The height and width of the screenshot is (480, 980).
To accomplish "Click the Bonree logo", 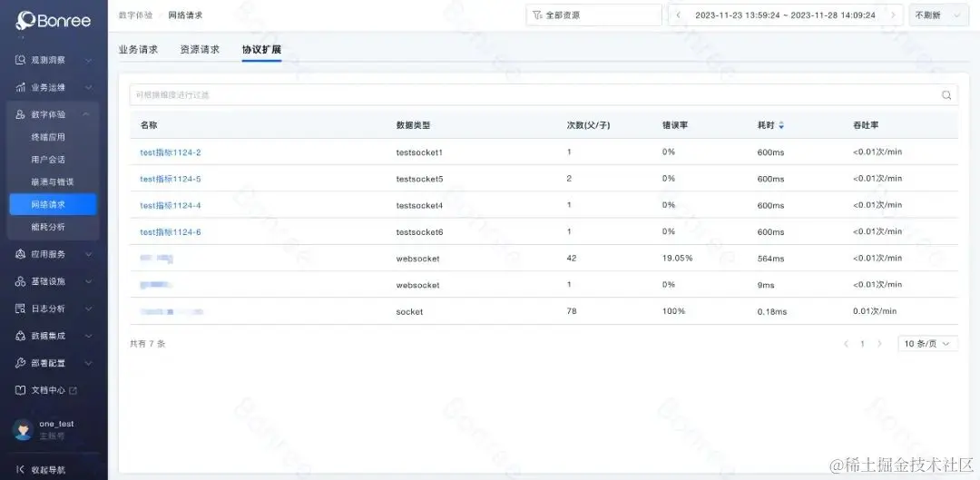I will (x=54, y=20).
